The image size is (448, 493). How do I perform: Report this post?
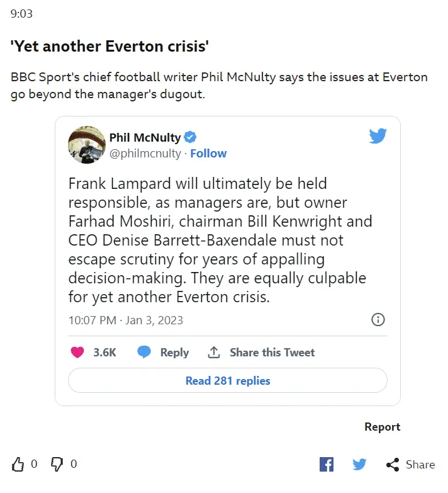[382, 427]
